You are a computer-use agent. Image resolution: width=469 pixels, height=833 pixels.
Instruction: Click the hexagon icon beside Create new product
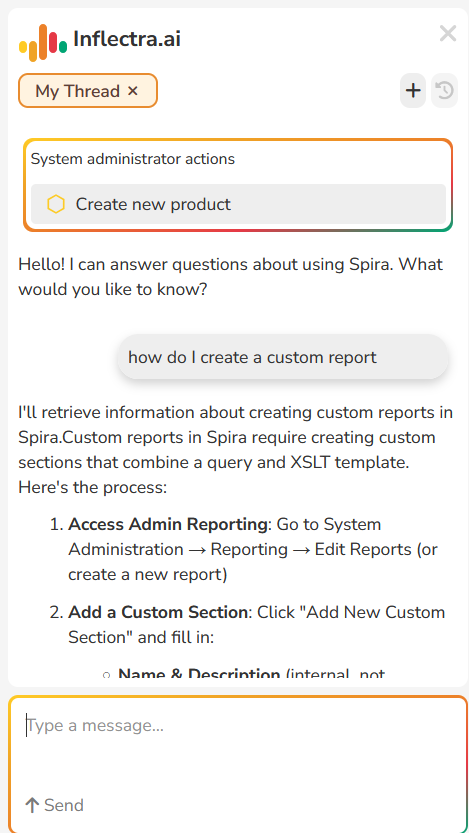(x=56, y=204)
